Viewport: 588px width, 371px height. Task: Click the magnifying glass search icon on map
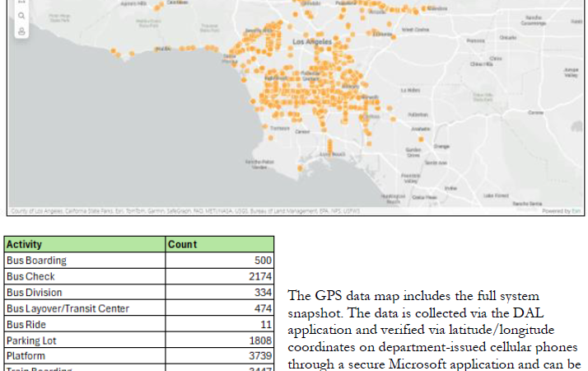pyautogui.click(x=21, y=15)
